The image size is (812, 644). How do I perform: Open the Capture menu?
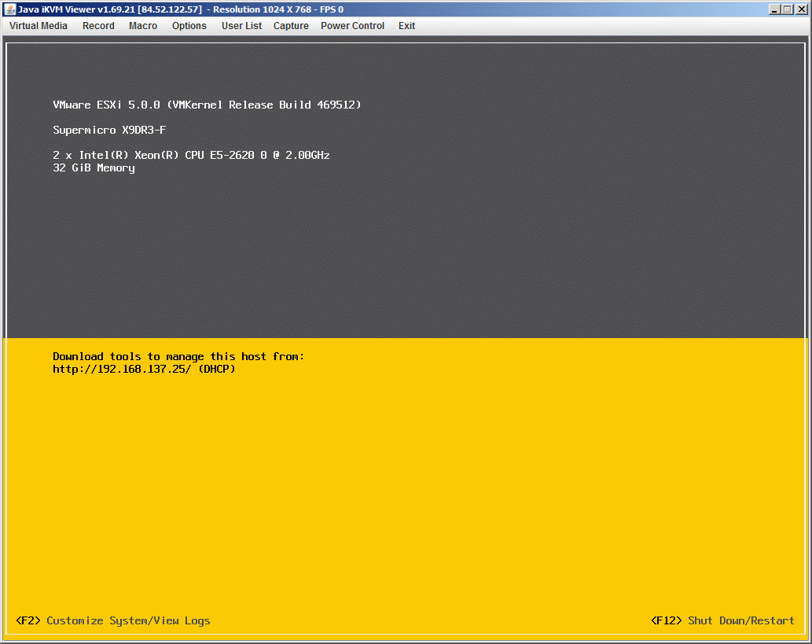point(291,26)
